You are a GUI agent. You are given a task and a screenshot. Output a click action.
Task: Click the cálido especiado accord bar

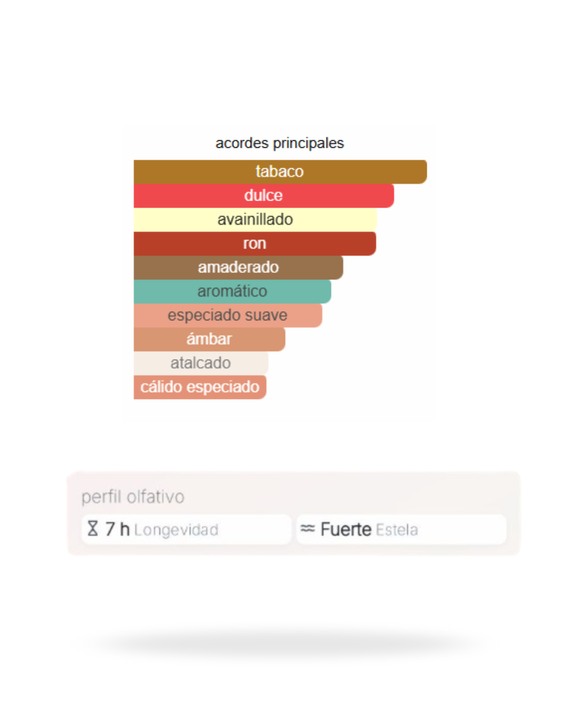[200, 387]
